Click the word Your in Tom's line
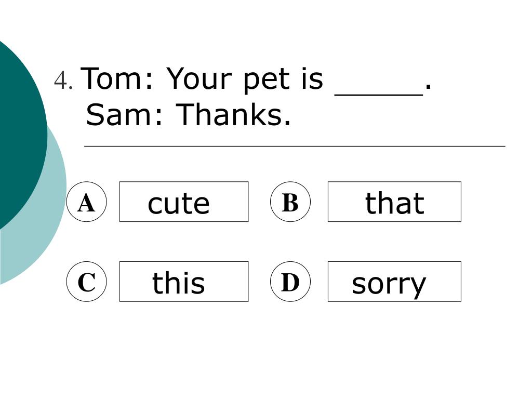 tap(199, 79)
